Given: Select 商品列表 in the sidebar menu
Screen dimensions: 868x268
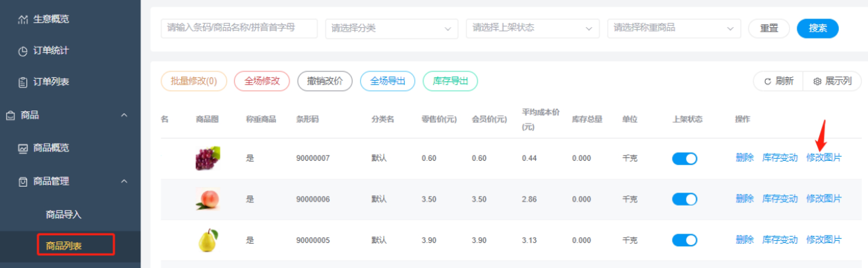Looking at the screenshot, I should pyautogui.click(x=63, y=246).
